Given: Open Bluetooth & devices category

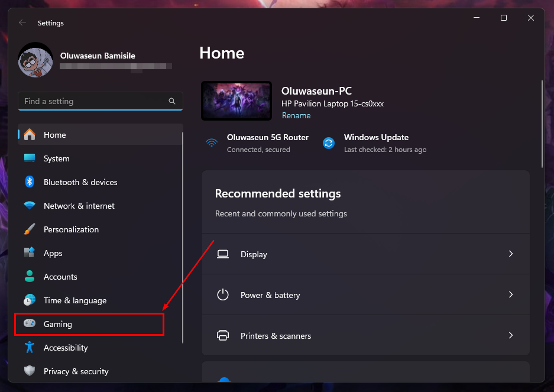Looking at the screenshot, I should (101, 182).
